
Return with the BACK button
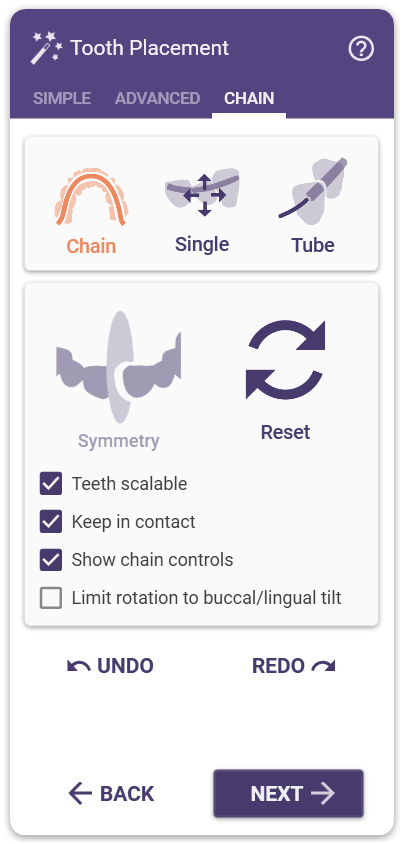(x=111, y=793)
